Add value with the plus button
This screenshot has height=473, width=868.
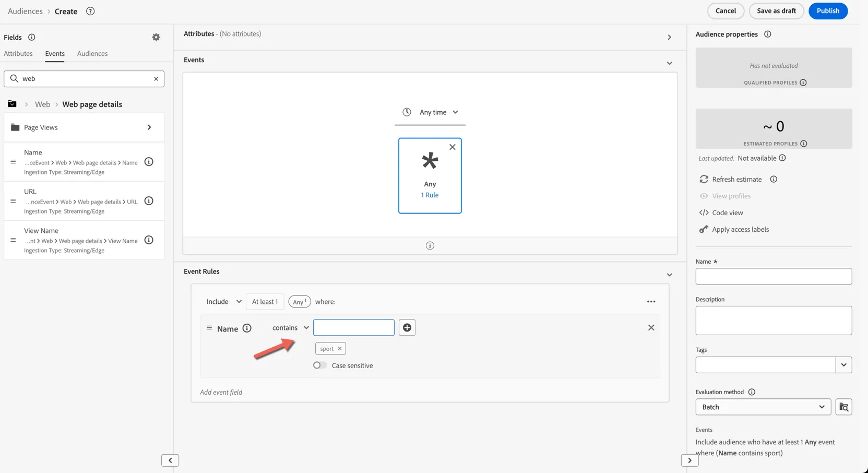[407, 328]
